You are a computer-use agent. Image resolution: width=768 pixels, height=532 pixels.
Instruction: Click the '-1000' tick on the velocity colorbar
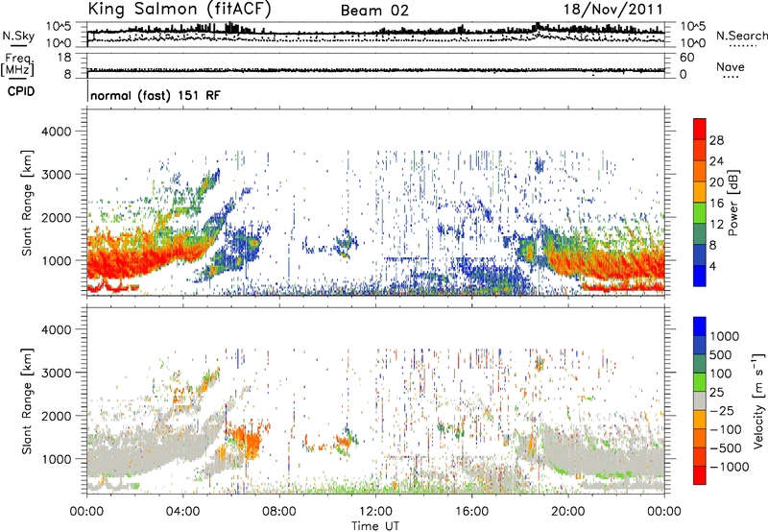pyautogui.click(x=729, y=467)
